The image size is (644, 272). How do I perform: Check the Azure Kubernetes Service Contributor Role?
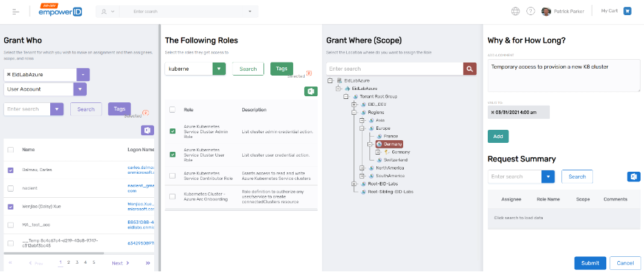tap(173, 176)
